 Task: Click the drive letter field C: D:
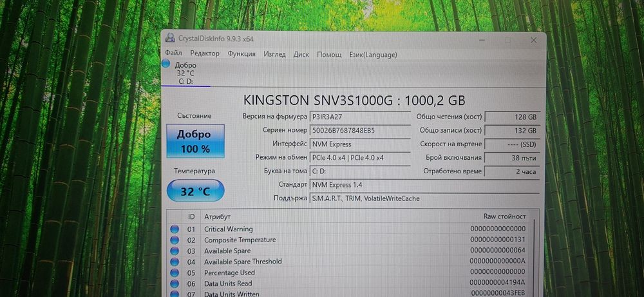point(360,171)
